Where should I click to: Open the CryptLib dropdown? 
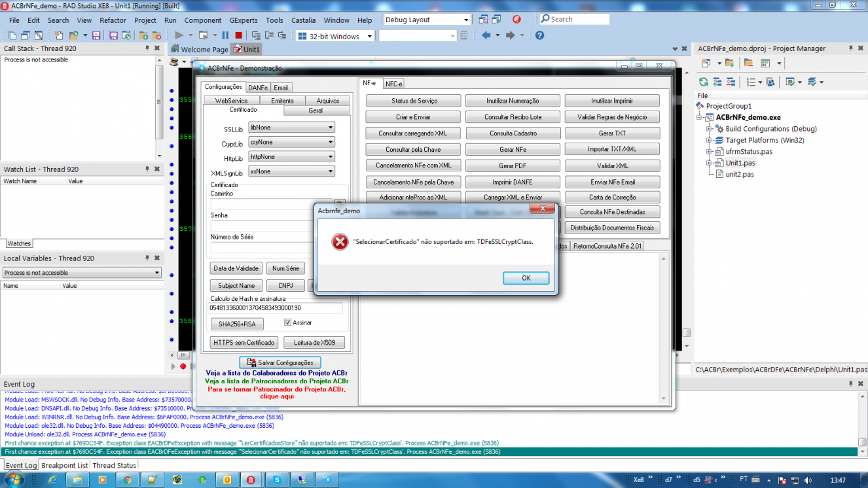tap(331, 142)
